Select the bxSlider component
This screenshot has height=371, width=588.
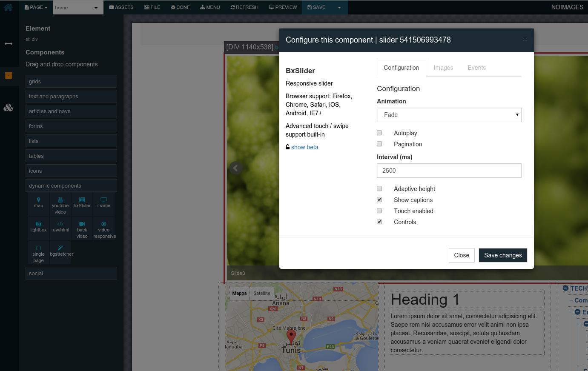[82, 203]
